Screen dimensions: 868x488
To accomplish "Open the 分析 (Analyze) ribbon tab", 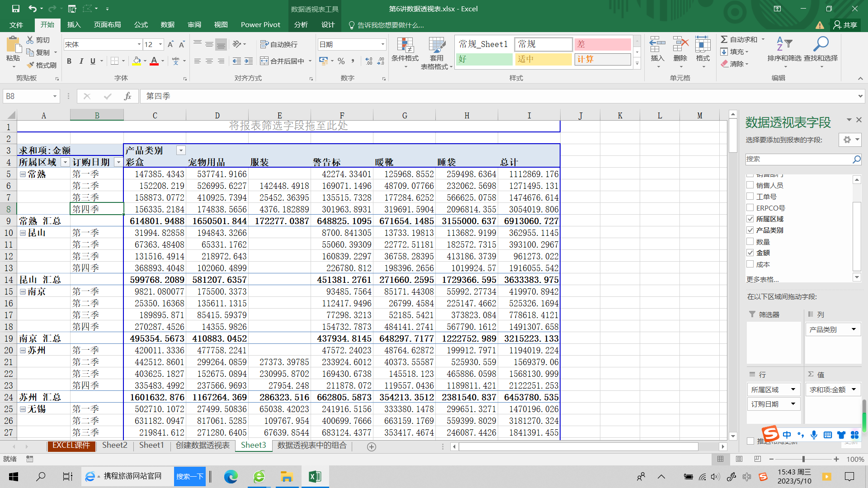I will [301, 25].
